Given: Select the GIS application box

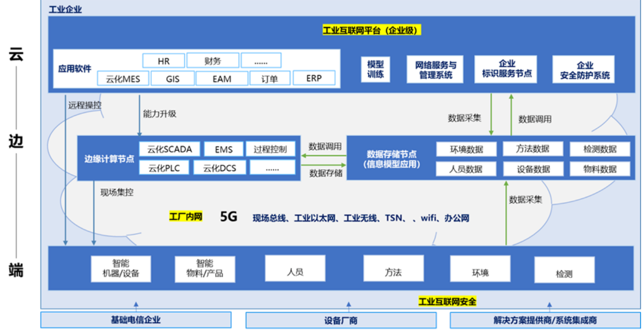Looking at the screenshot, I should click(x=172, y=78).
